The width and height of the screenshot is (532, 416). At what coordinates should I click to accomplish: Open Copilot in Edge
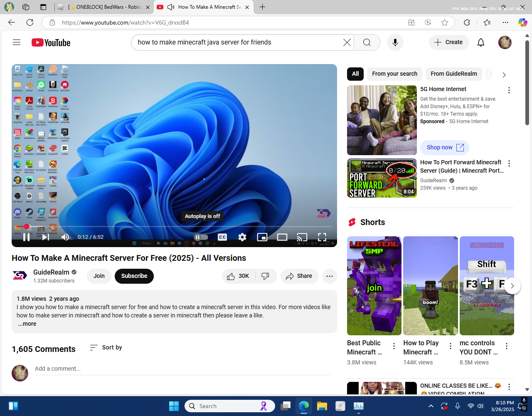pyautogui.click(x=522, y=22)
